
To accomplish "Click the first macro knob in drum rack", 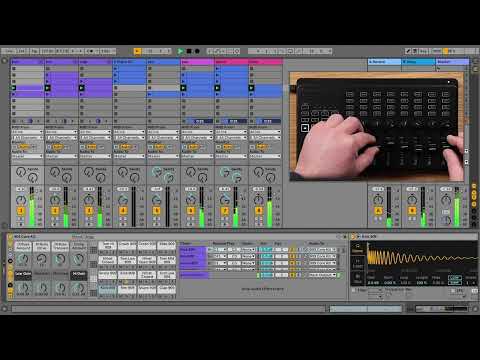I will click(x=23, y=259).
